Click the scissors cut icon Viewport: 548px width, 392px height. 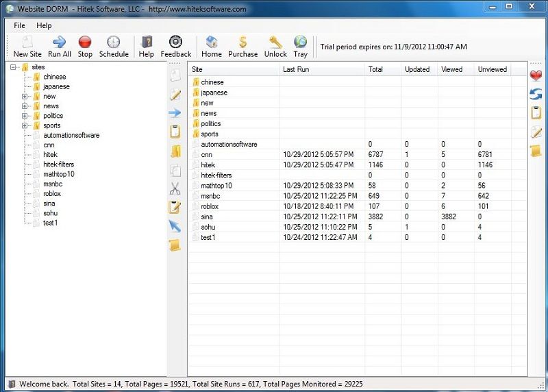175,188
